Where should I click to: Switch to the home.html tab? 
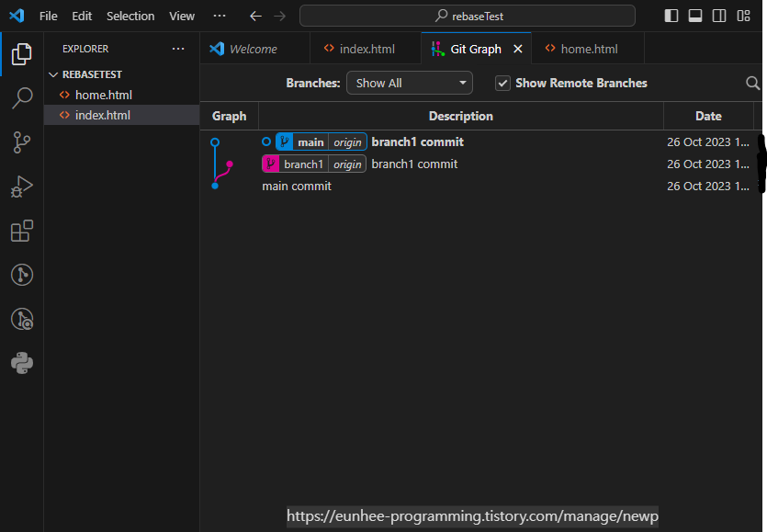pos(588,49)
